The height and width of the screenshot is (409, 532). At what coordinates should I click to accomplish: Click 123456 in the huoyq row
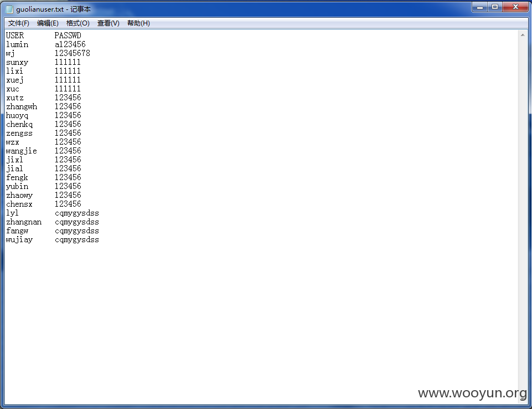click(68, 115)
